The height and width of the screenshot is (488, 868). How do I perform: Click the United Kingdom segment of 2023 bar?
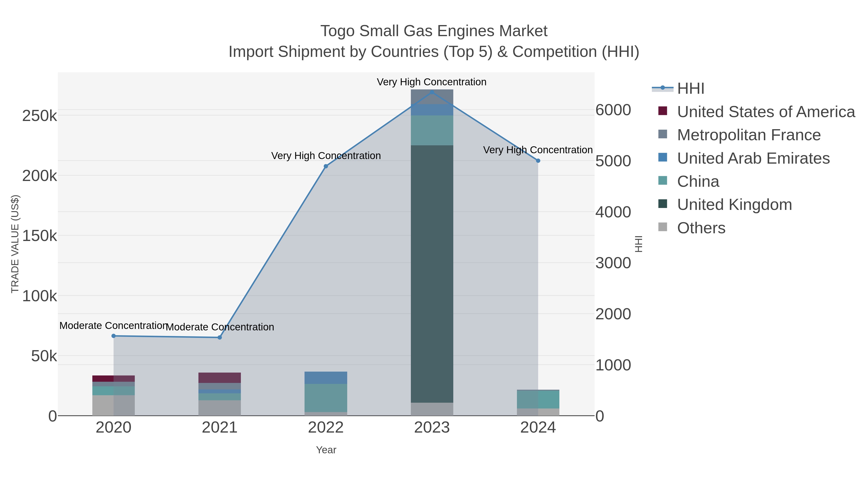coord(432,274)
